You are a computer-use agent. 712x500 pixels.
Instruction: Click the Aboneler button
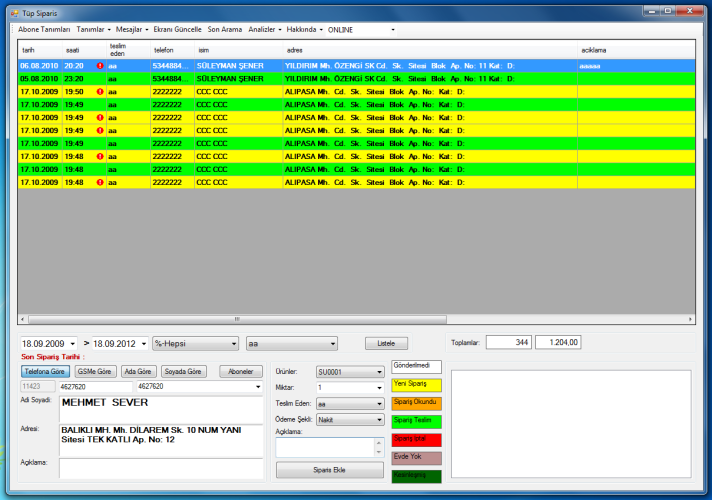[x=241, y=371]
